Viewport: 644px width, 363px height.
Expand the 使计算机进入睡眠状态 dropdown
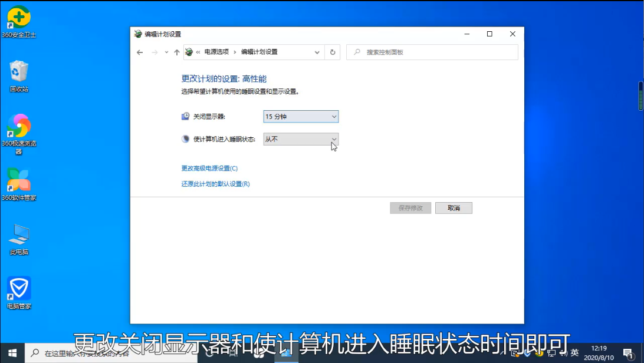click(301, 139)
